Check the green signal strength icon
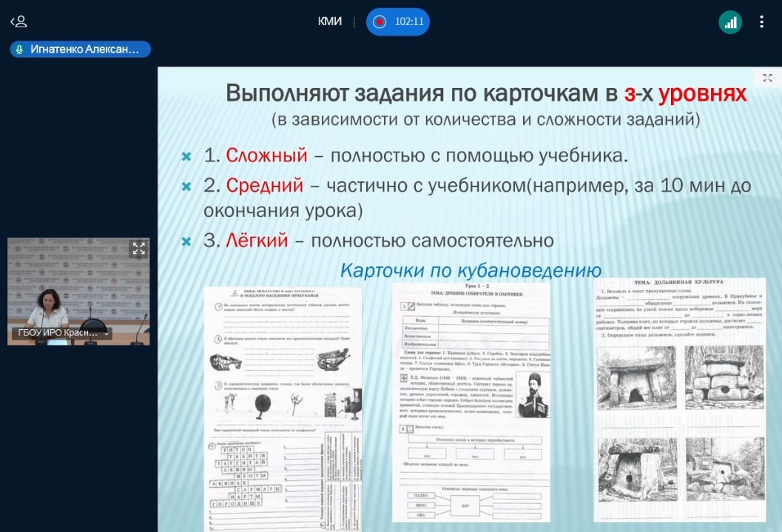 (730, 22)
